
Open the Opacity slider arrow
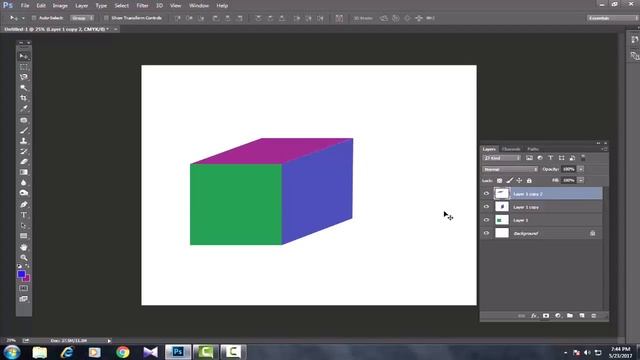click(x=581, y=169)
